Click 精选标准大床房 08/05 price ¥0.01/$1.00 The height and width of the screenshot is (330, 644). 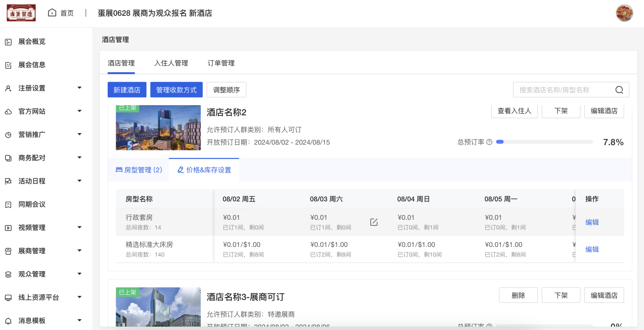pos(503,245)
